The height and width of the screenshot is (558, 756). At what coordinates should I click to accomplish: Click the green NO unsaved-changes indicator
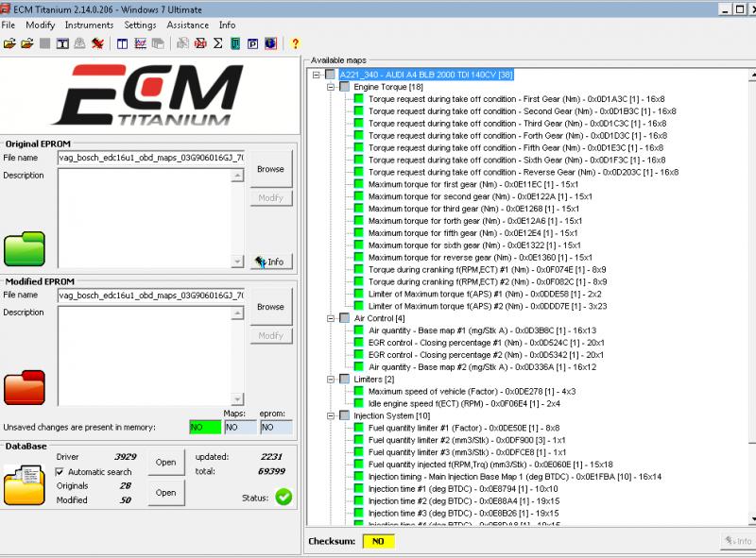(205, 427)
